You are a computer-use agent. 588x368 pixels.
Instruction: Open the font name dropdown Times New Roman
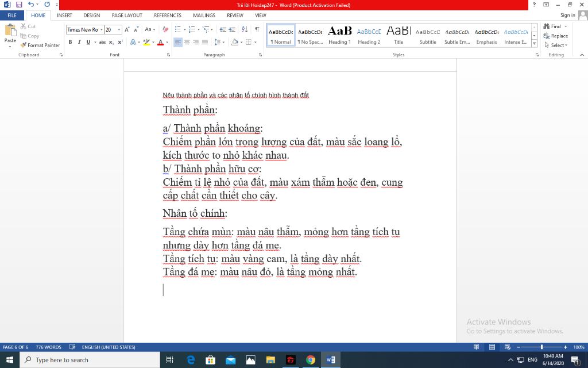point(101,30)
